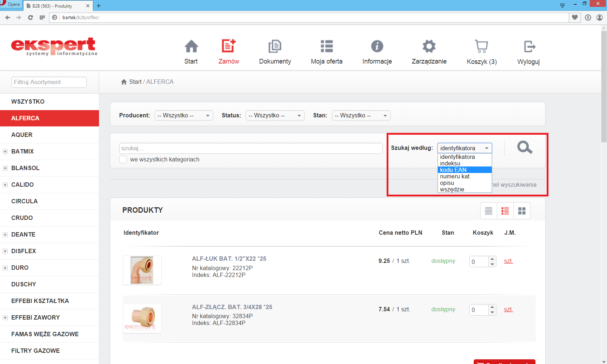
Task: Click the breadcrumb home icon
Action: pyautogui.click(x=124, y=82)
